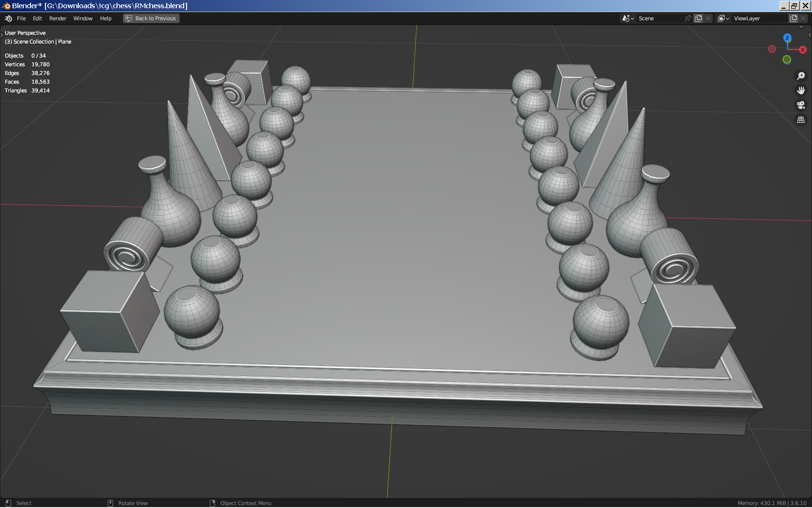812x508 pixels.
Task: Expand the viewport header chevron at top right
Action: pyautogui.click(x=801, y=27)
